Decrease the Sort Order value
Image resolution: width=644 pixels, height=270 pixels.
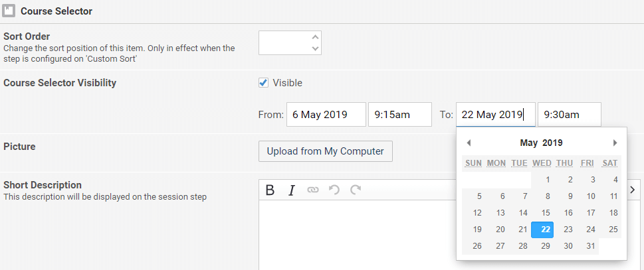(315, 48)
